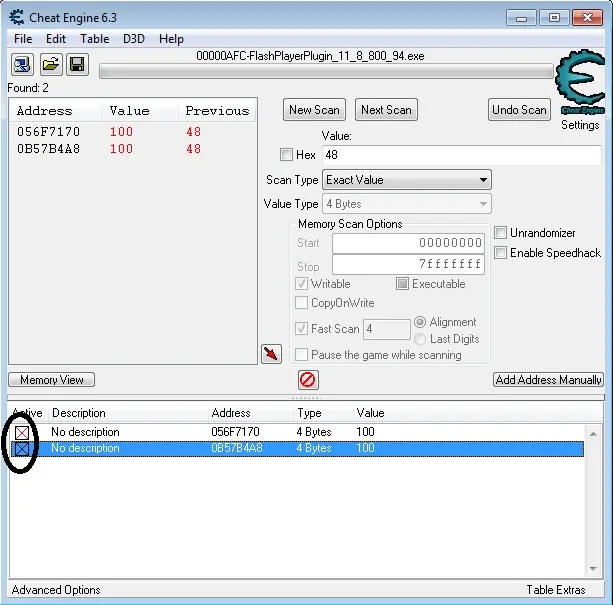
Task: Click the Undo Scan button
Action: point(519,110)
